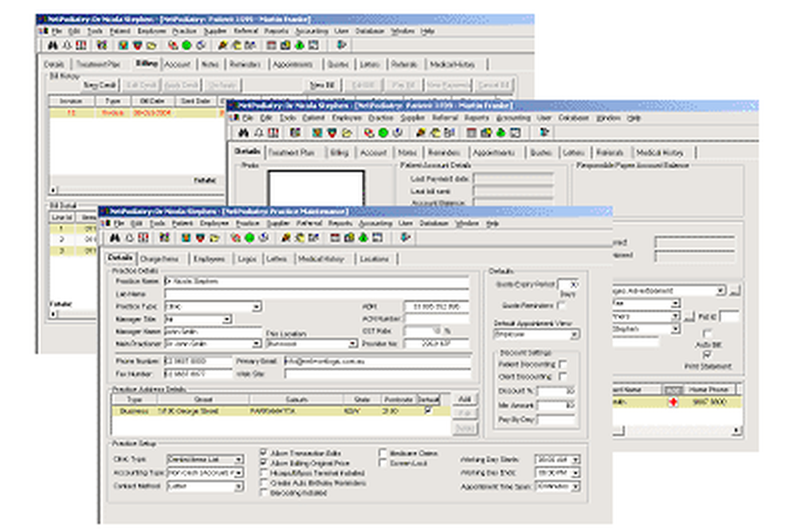Click red cross icon in contact row
Viewport: 797px width, 532px height.
point(673,402)
